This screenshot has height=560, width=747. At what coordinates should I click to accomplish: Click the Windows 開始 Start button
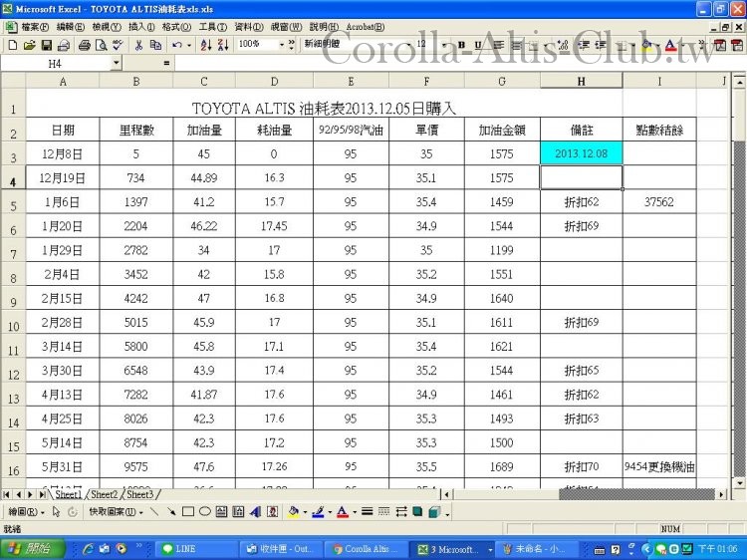pyautogui.click(x=32, y=549)
